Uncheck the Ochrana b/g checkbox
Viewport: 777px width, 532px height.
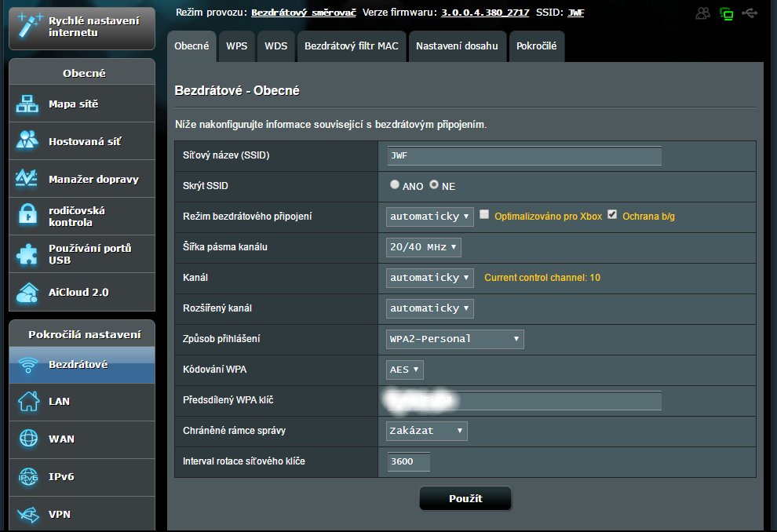(x=613, y=215)
